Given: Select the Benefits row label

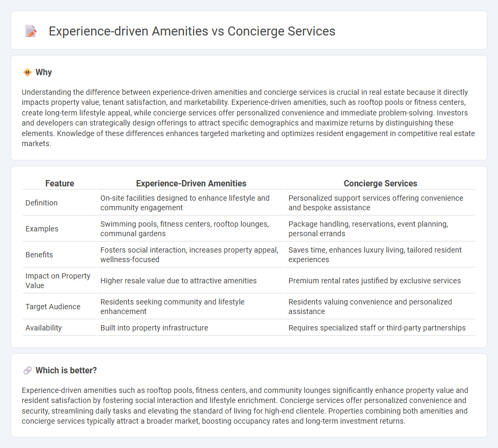Looking at the screenshot, I should (39, 255).
